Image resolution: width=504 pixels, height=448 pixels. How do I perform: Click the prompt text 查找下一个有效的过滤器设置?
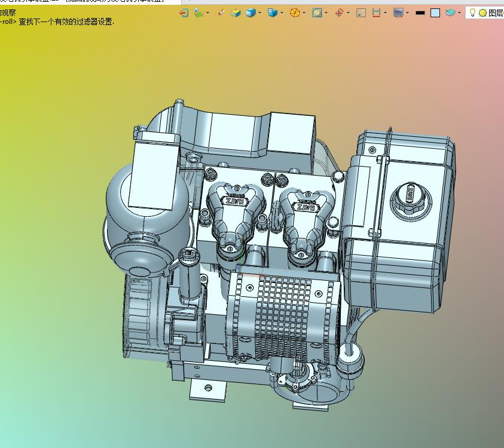[66, 22]
